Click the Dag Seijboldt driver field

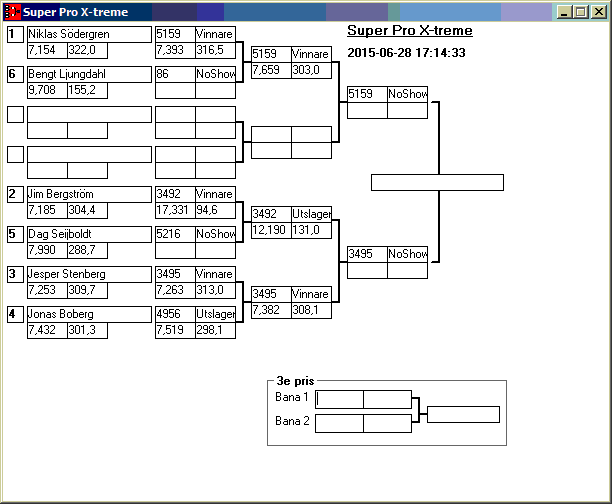click(x=88, y=234)
